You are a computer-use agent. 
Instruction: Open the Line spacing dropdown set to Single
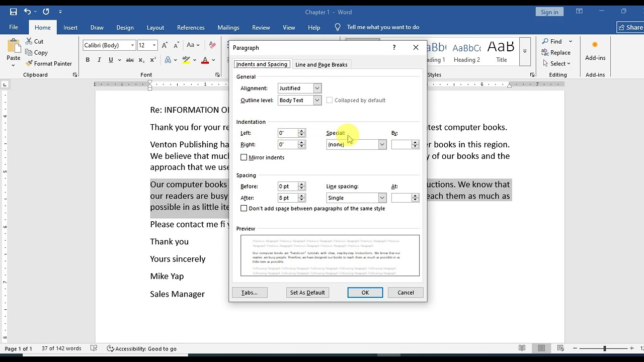click(x=382, y=198)
